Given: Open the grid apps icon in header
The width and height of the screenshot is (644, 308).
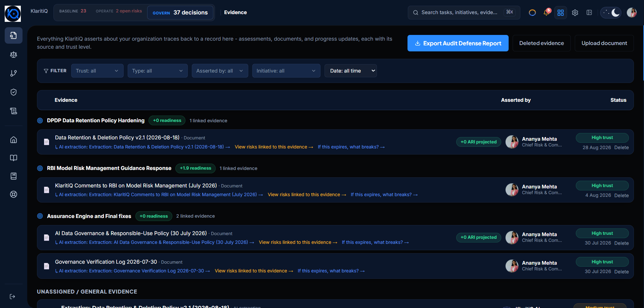Looking at the screenshot, I should tap(561, 12).
